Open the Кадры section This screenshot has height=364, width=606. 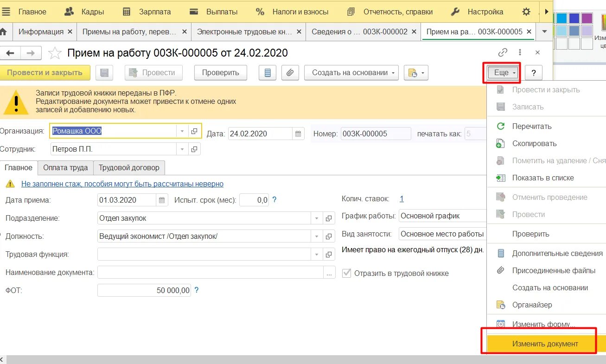tap(84, 12)
